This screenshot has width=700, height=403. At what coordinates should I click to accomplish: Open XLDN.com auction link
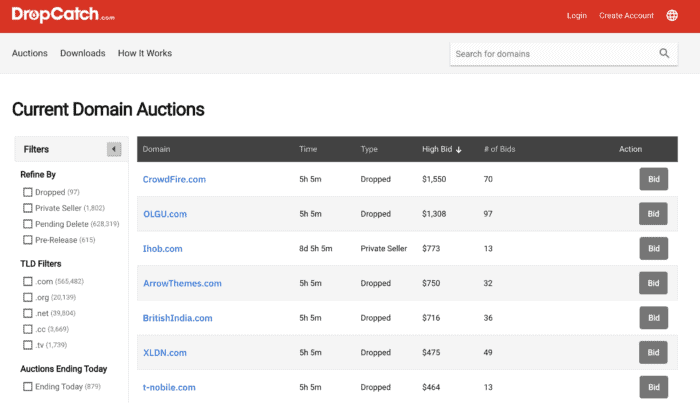tap(165, 353)
